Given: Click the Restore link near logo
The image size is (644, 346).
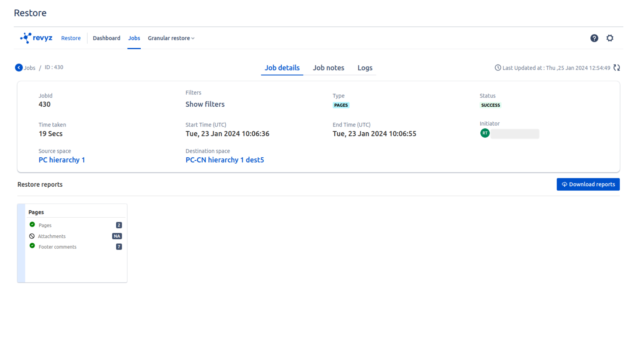Looking at the screenshot, I should [71, 38].
